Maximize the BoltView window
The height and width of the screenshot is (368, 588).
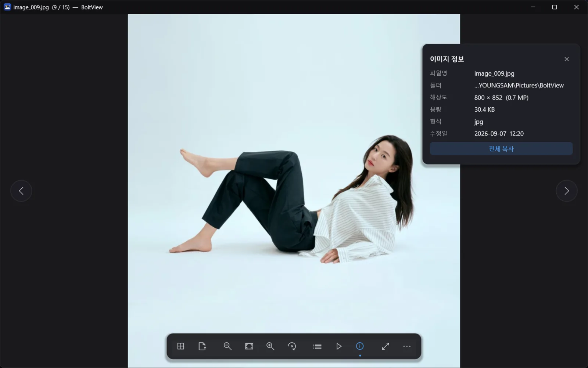(x=555, y=7)
